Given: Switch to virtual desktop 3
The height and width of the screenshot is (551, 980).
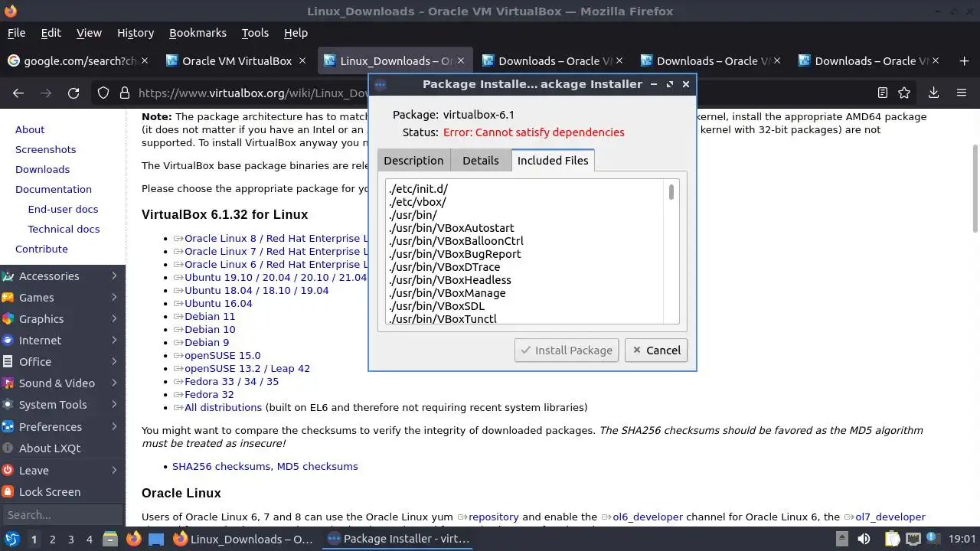Looking at the screenshot, I should click(x=70, y=539).
